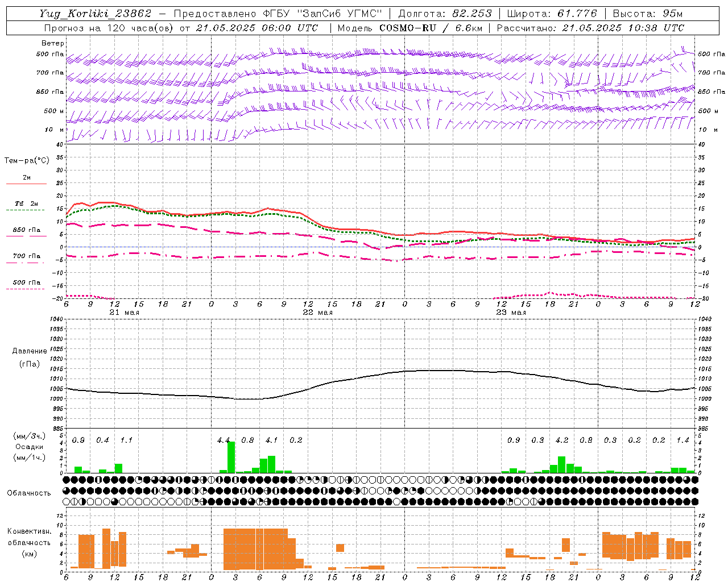Click the Осадки precipitation label
Viewport: 728px width, 582px height.
[29, 447]
